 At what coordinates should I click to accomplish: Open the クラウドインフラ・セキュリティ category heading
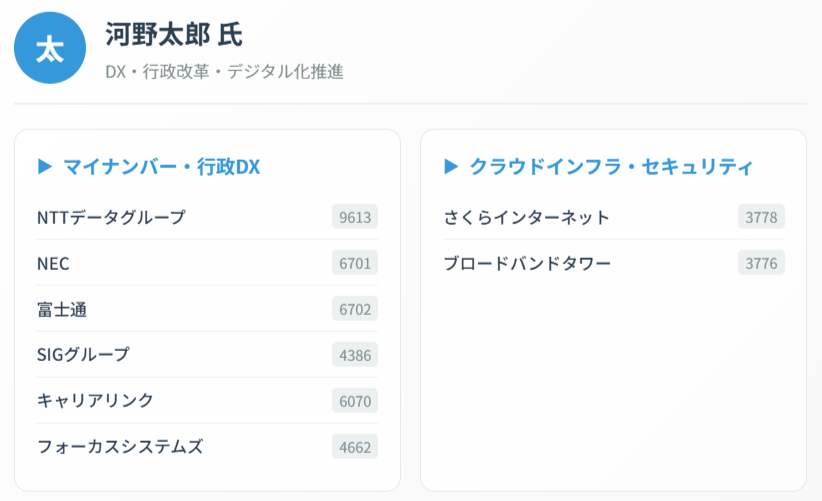611,167
